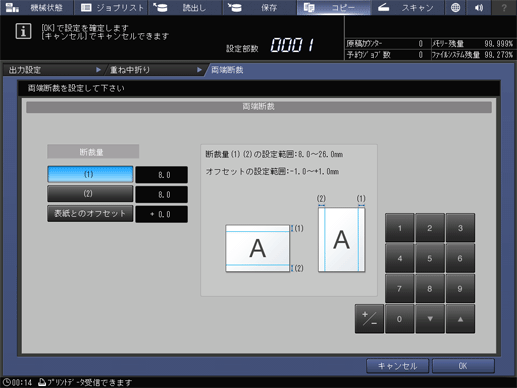Tap keypad digit 1
The image size is (517, 388).
click(400, 228)
